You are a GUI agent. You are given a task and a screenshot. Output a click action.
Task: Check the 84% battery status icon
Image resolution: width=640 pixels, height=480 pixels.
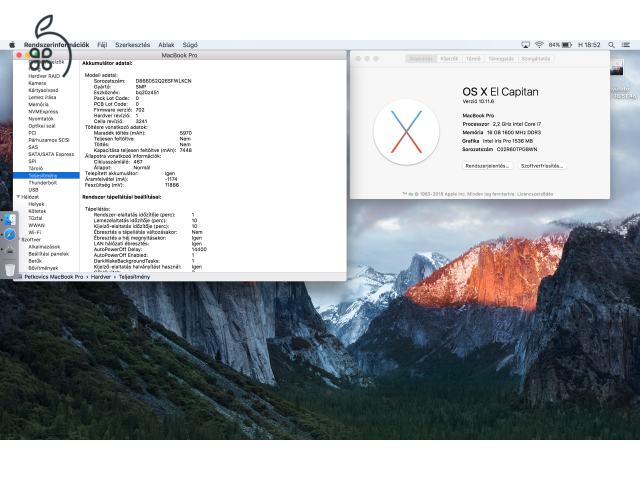pos(560,45)
